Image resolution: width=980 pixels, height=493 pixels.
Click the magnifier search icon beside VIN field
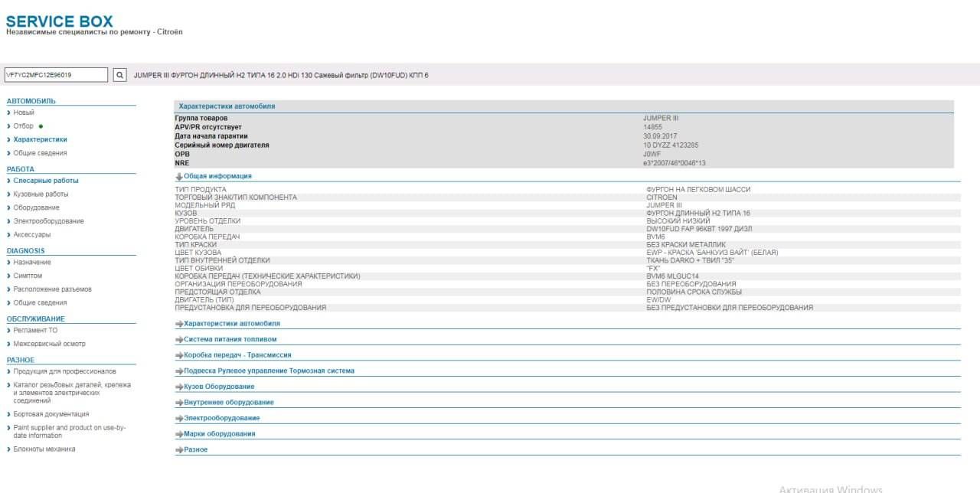tap(120, 75)
